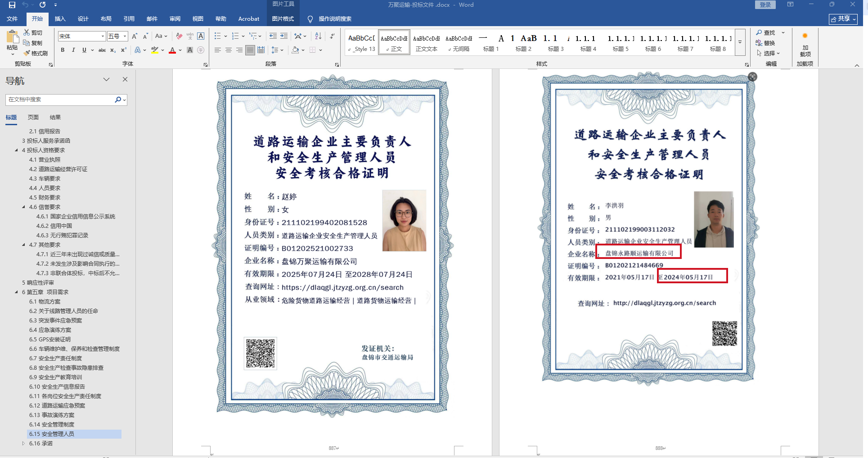Activate the Format Painter brush
Image resolution: width=868 pixels, height=458 pixels.
click(27, 53)
